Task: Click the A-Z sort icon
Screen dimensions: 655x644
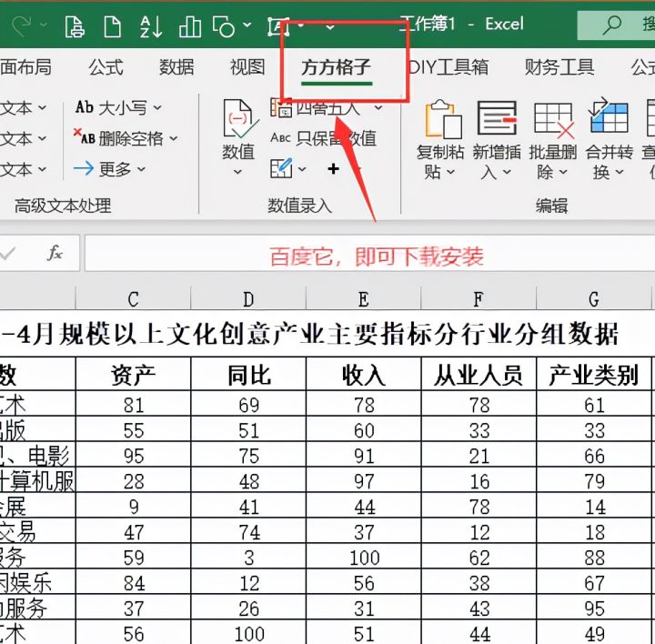Action: click(151, 26)
